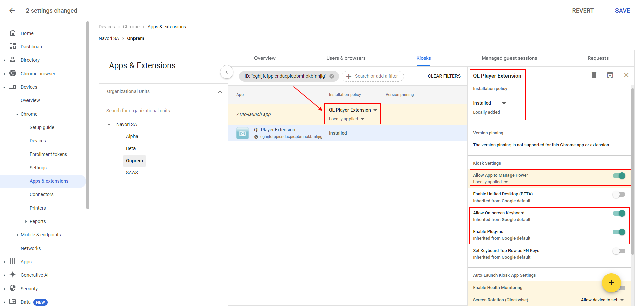The image size is (644, 306).
Task: Click the SAVE button
Action: (x=622, y=11)
